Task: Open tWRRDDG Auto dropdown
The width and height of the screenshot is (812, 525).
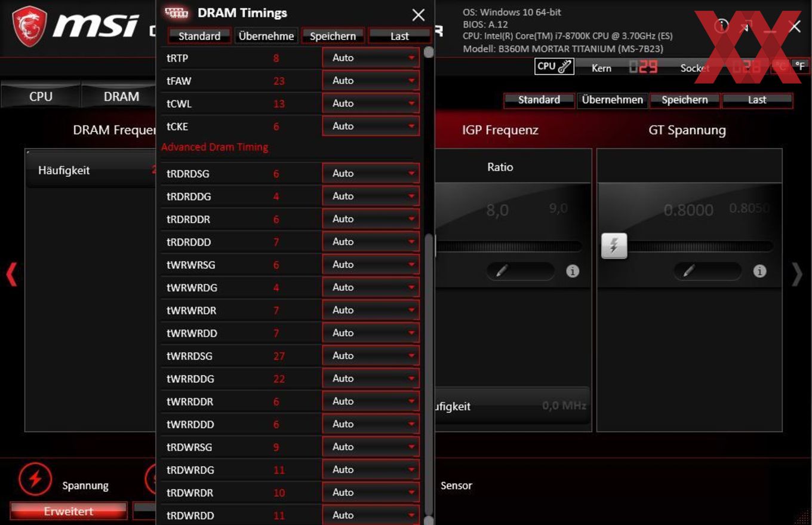Action: point(371,378)
